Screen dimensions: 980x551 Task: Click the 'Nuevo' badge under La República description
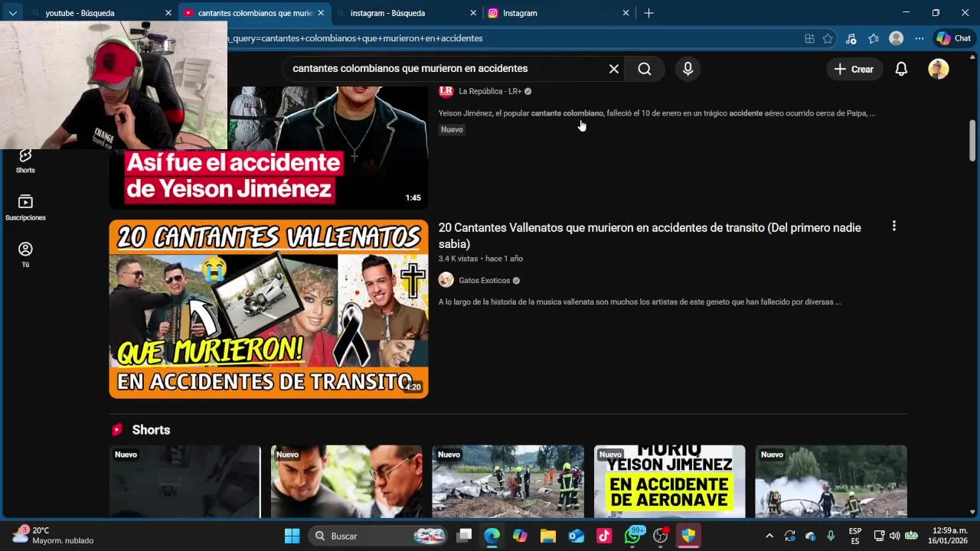pos(452,129)
